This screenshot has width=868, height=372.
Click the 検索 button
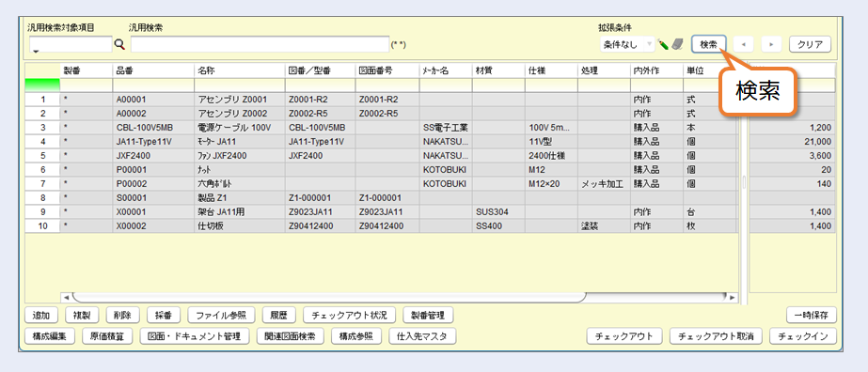point(708,45)
